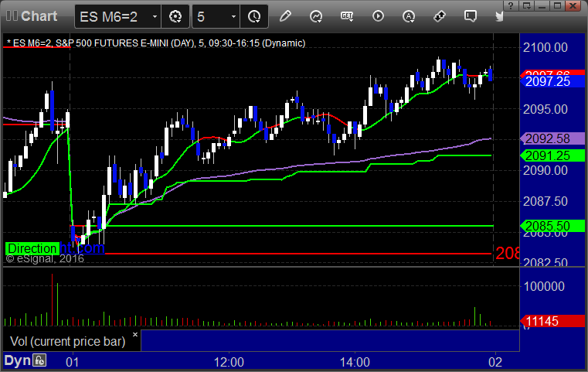
Task: Start bar replay with the play icon
Action: [x=378, y=16]
